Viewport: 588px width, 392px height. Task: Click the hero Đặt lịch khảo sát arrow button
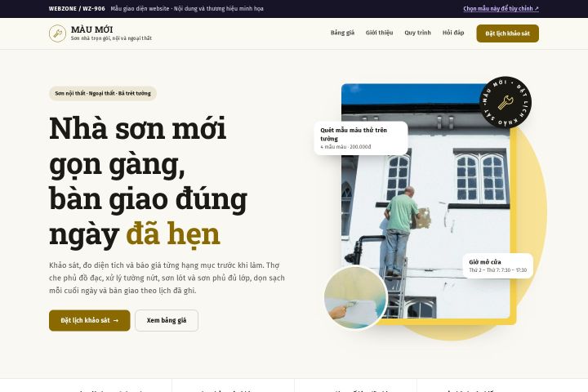[x=90, y=320]
